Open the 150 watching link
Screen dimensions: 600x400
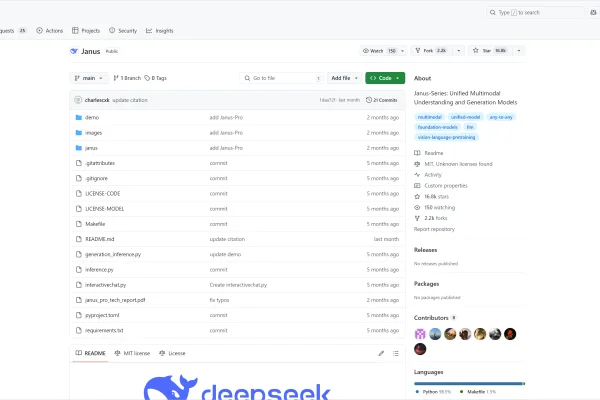435,207
